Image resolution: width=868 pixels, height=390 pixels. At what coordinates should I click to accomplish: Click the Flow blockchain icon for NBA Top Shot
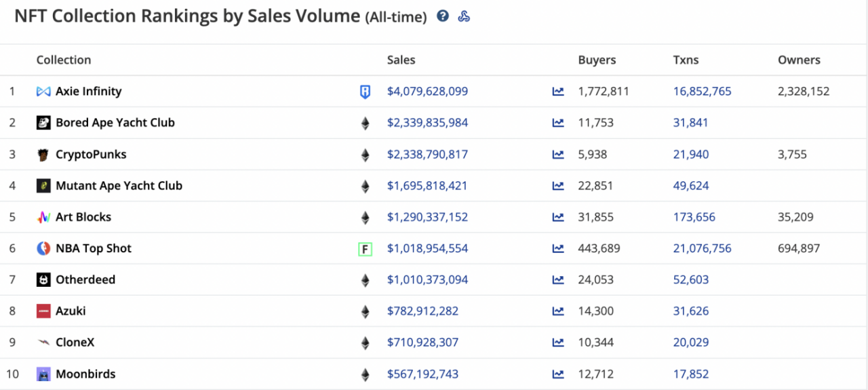[365, 249]
